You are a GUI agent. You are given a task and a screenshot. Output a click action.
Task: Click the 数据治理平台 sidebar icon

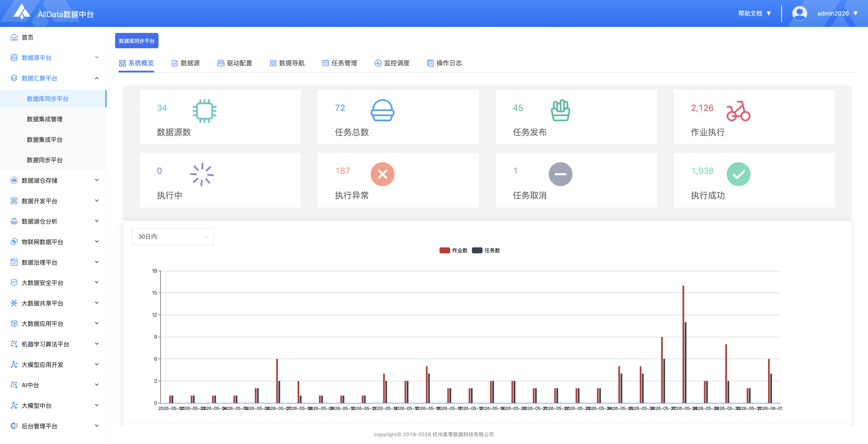coord(14,262)
